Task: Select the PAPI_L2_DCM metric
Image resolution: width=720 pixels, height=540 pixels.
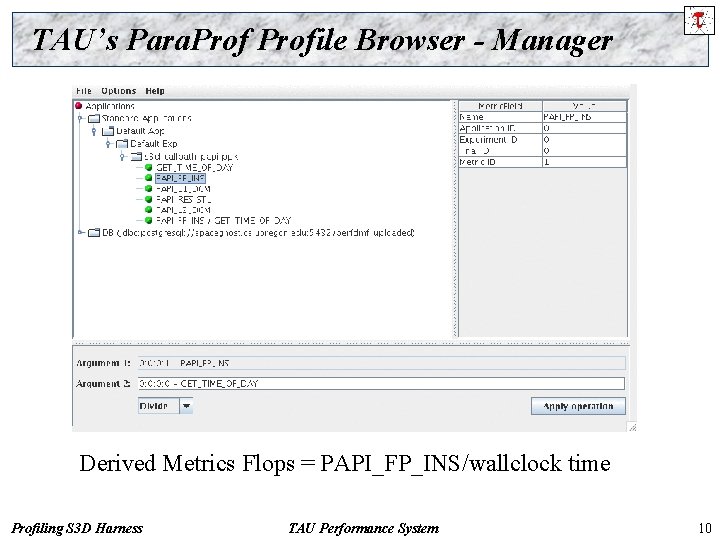Action: [x=183, y=210]
